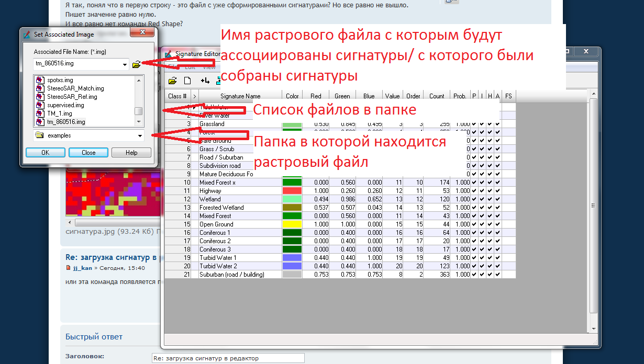Pick TM_1.img from the file list
Screen dimensions: 644x364
pos(59,113)
